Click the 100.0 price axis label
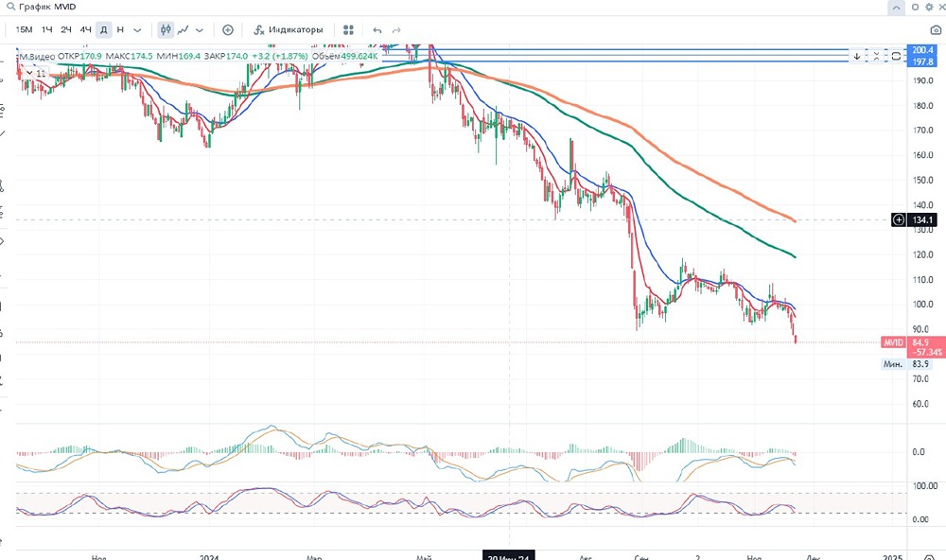 [x=922, y=305]
